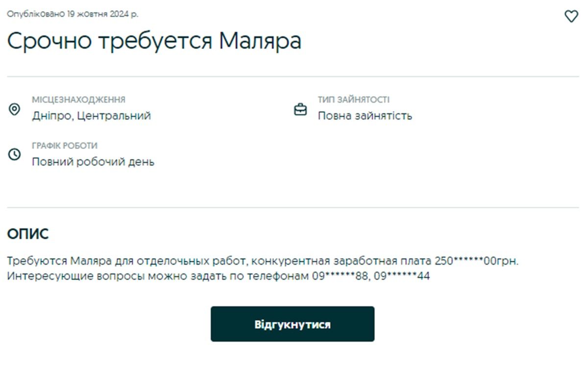Unfavorite the vacancy using the heart
588x370 pixels.
point(571,16)
